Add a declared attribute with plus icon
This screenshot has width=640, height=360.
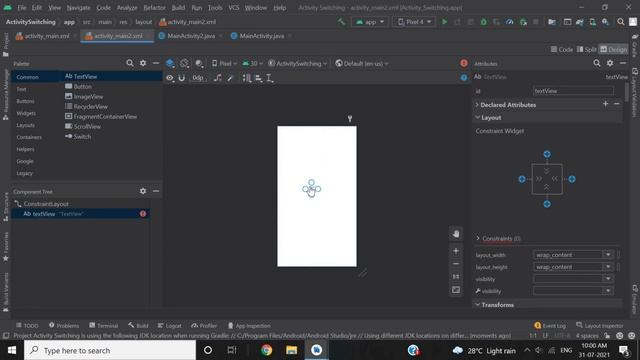(x=605, y=104)
